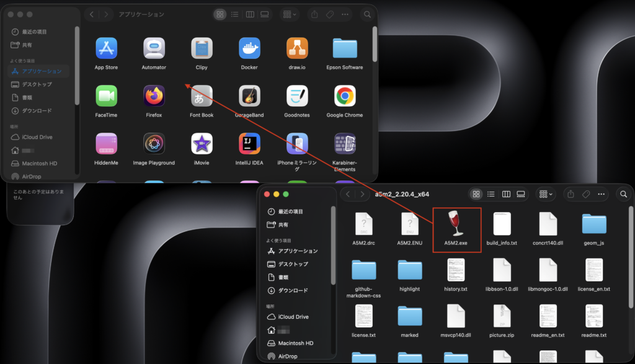
Task: Click the vertical scrollbar of the アプリケーション window
Action: click(375, 43)
